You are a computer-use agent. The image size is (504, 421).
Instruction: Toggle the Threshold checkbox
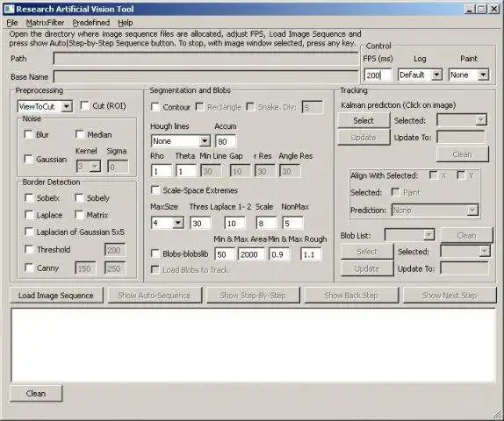tap(29, 249)
